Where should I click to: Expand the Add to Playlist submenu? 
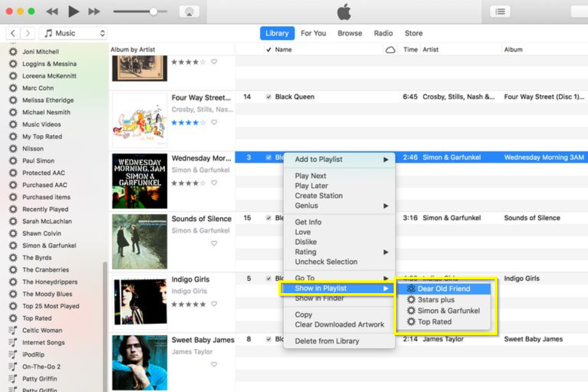[340, 159]
